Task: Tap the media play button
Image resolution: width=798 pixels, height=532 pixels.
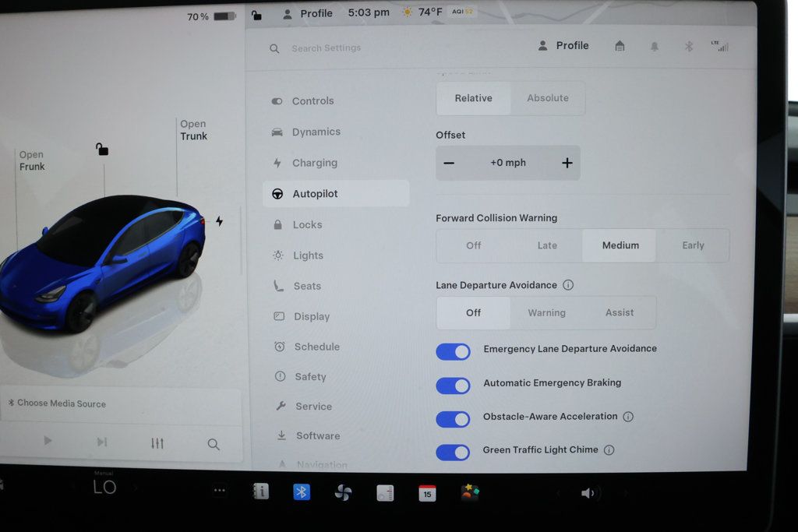Action: [x=48, y=440]
